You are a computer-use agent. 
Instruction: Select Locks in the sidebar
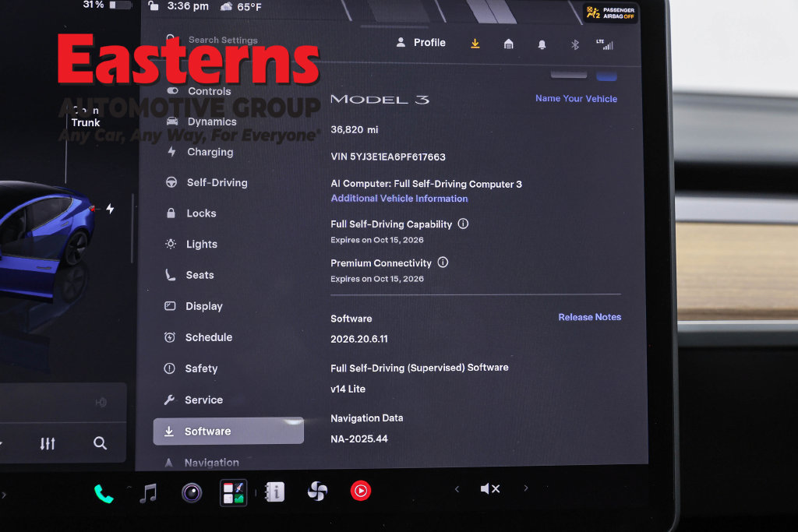click(x=192, y=213)
